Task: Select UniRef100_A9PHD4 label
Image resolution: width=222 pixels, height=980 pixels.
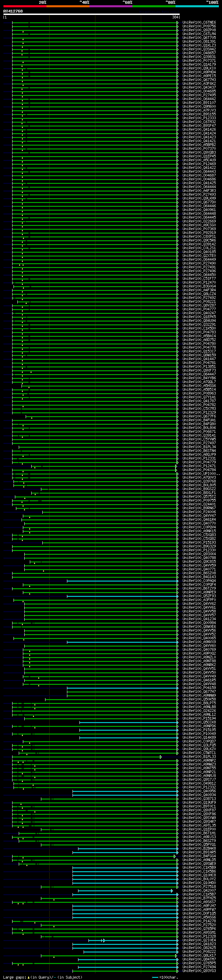Action: point(199,72)
